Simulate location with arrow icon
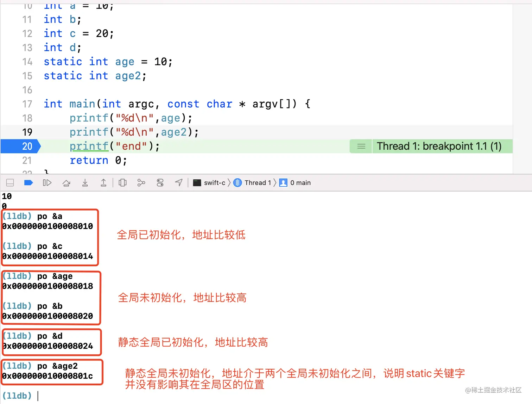 (179, 182)
